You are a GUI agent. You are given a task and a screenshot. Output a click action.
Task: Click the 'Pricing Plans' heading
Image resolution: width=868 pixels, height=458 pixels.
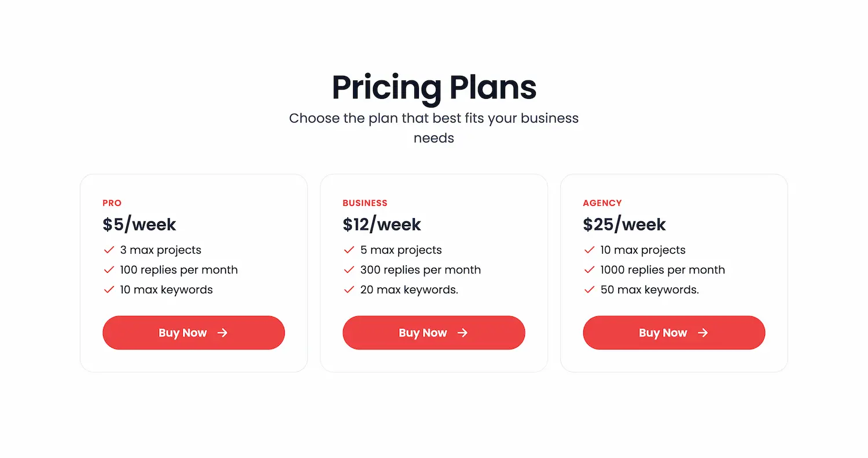click(433, 87)
